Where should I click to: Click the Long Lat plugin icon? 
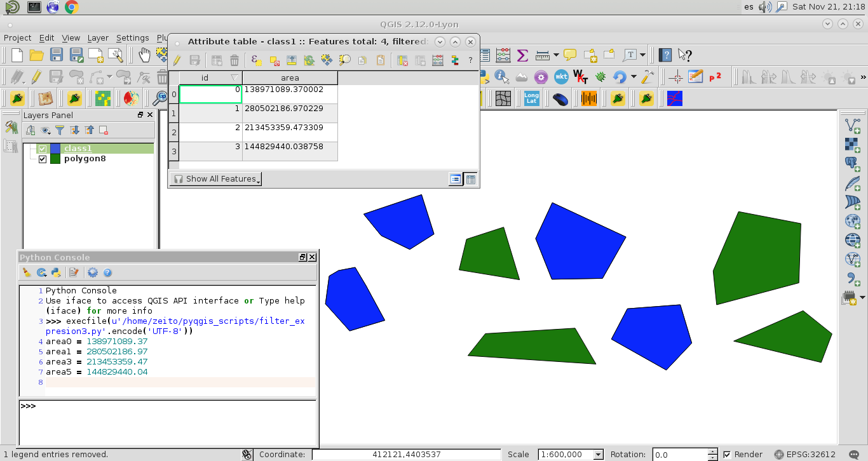pyautogui.click(x=532, y=98)
